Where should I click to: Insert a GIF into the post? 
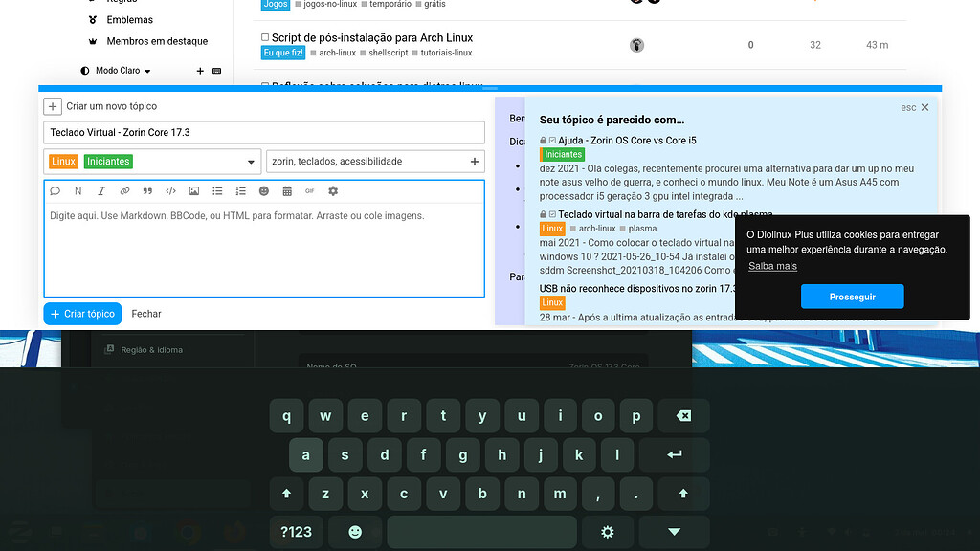(x=310, y=191)
